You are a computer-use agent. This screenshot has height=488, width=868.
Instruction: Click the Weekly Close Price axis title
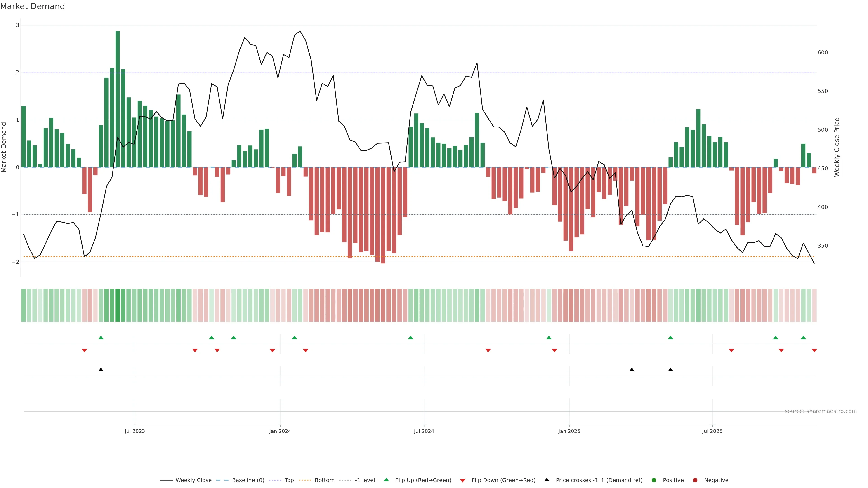click(x=837, y=147)
